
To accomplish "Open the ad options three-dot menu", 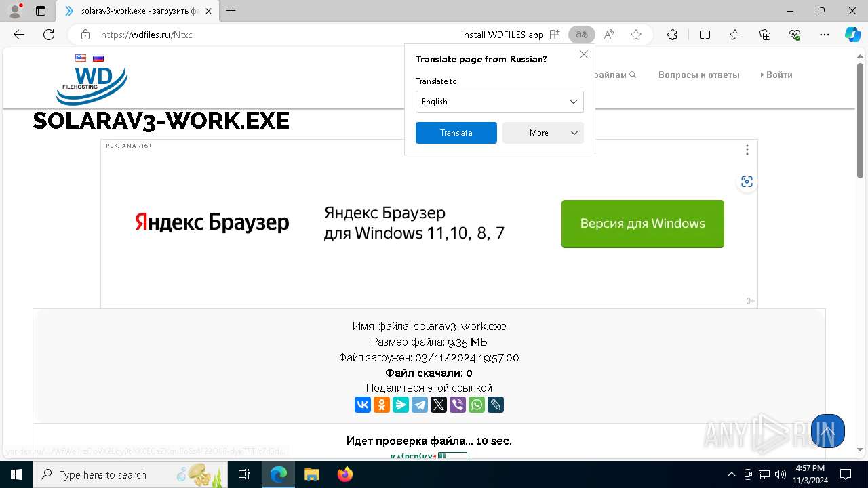I will (x=747, y=150).
